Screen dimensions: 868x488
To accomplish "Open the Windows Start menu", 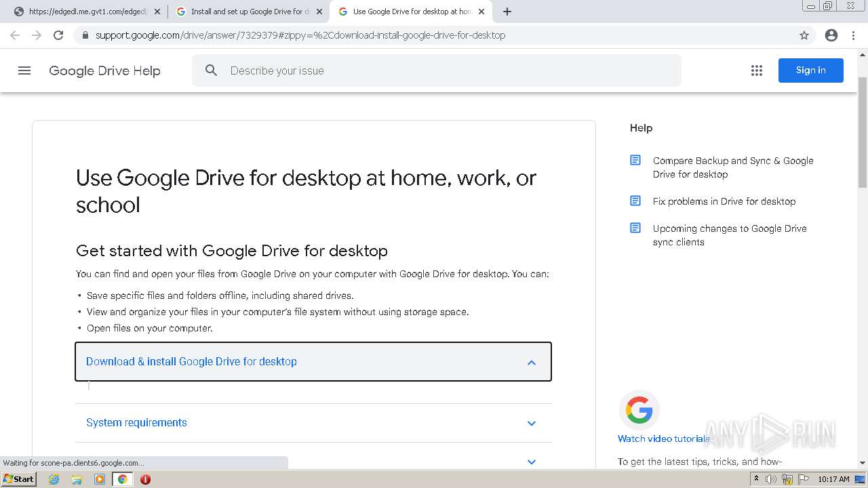I will pos(19,479).
